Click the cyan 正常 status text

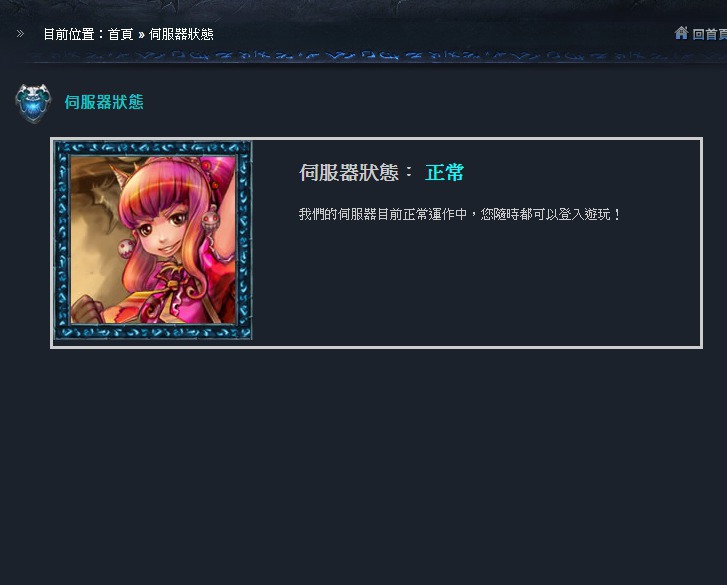point(444,172)
